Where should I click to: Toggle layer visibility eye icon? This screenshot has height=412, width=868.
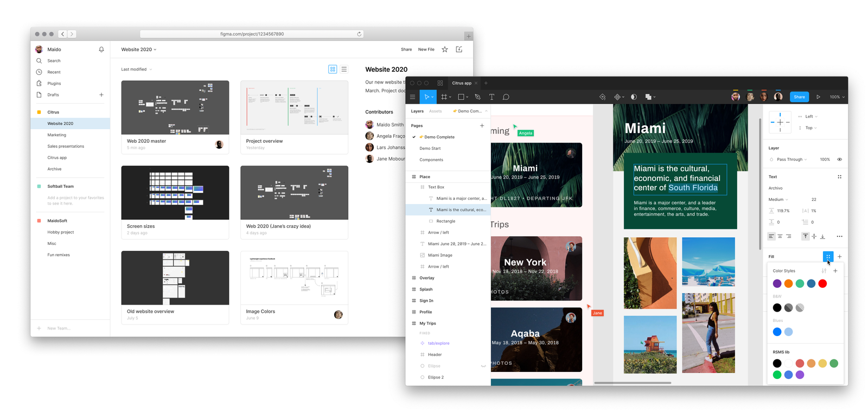pos(839,160)
